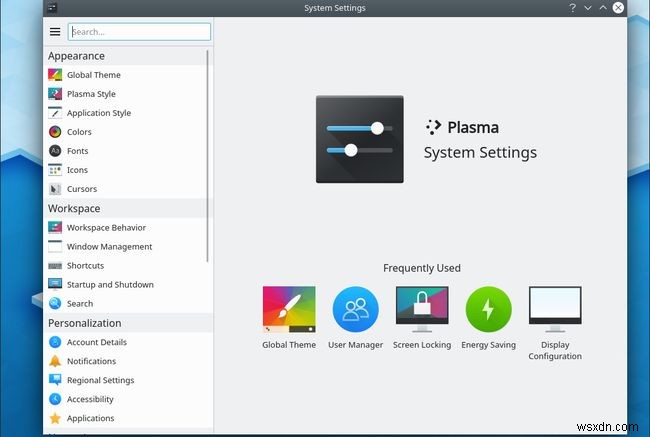This screenshot has height=437, width=650.
Task: Click the Account Details sidebar icon
Action: 55,342
